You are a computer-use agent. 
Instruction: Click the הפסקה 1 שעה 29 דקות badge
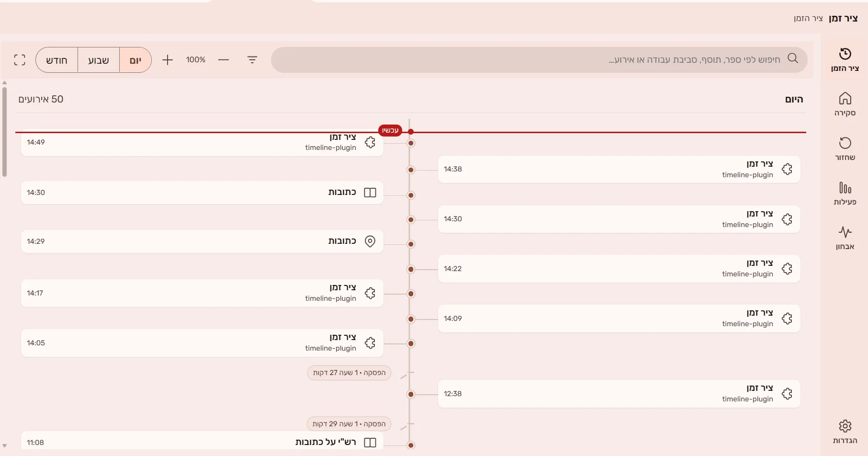coord(349,424)
